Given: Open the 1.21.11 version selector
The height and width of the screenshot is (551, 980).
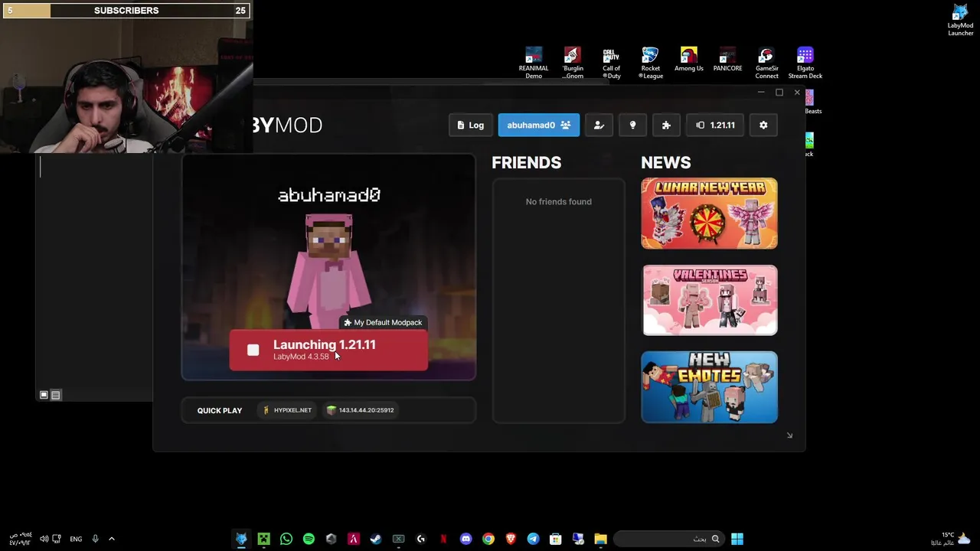Looking at the screenshot, I should pyautogui.click(x=715, y=125).
